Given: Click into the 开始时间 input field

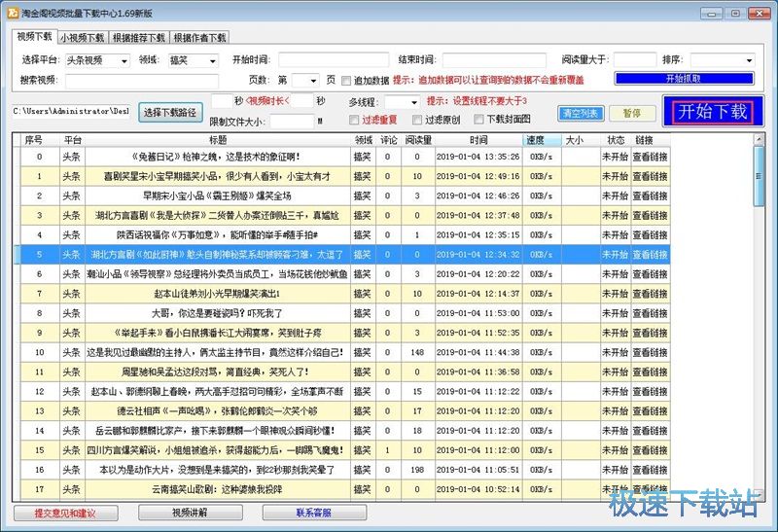Looking at the screenshot, I should click(x=334, y=60).
